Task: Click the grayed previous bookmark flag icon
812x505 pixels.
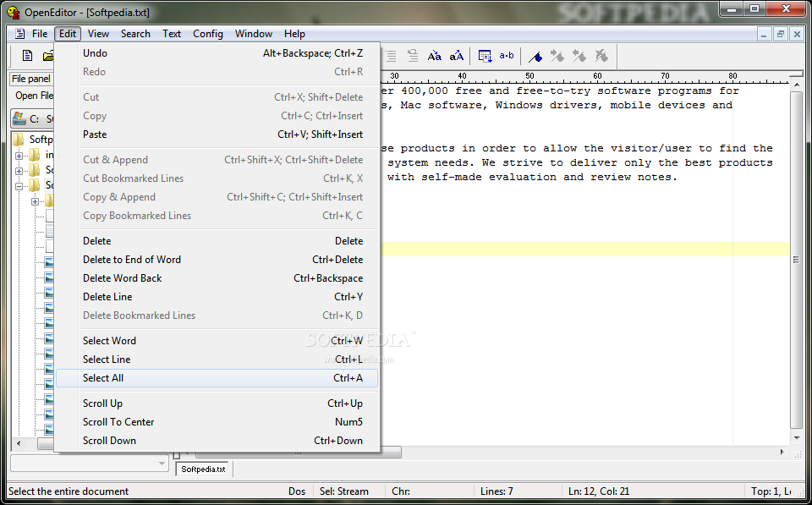Action: point(579,56)
